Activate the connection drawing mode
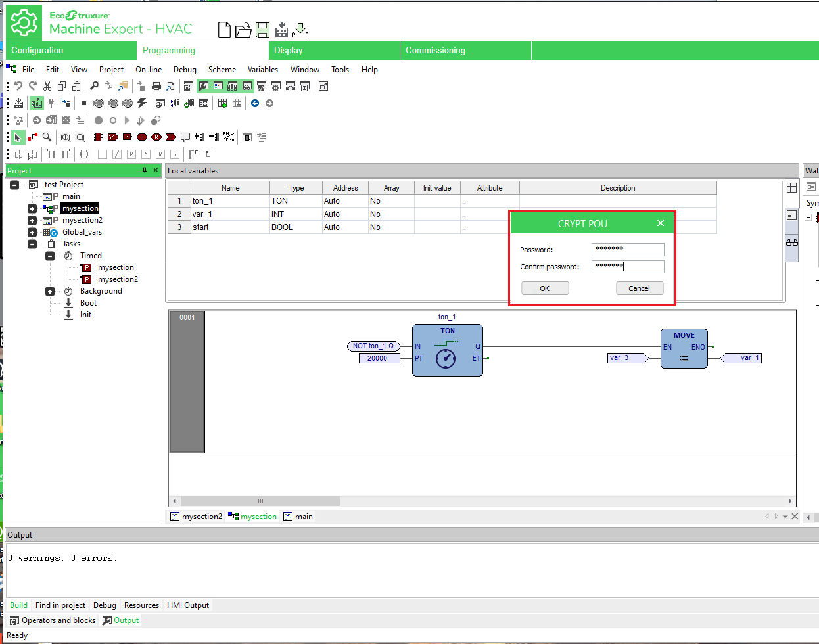Image resolution: width=819 pixels, height=644 pixels. pos(33,137)
